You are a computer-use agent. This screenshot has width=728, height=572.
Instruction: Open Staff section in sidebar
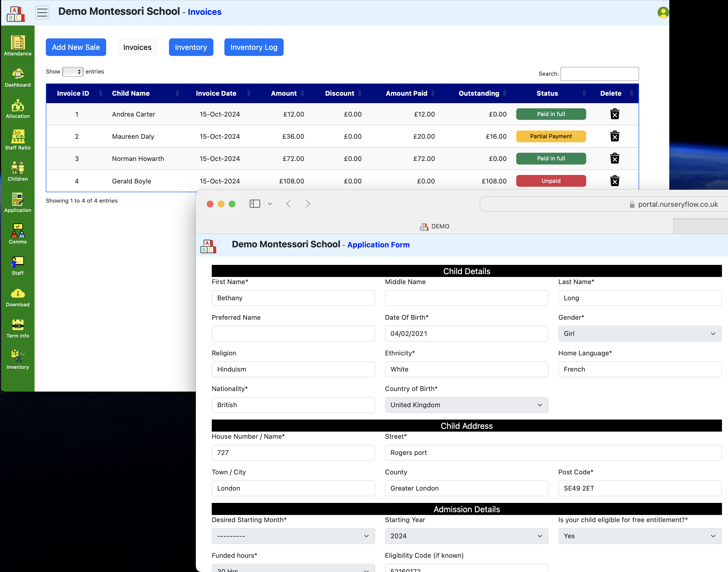point(18,265)
